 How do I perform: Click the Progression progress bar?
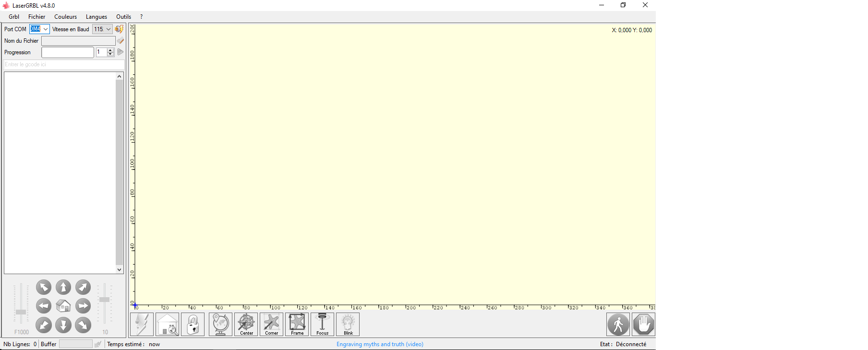[x=68, y=52]
